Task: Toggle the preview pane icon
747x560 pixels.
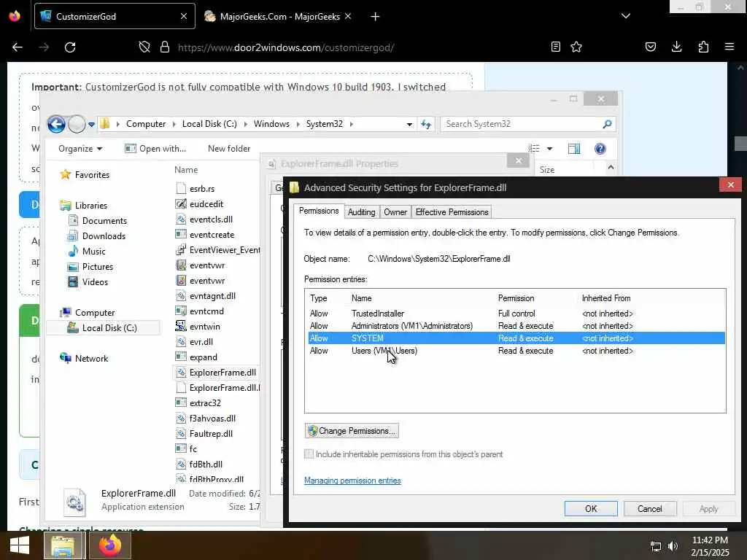Action: [574, 149]
